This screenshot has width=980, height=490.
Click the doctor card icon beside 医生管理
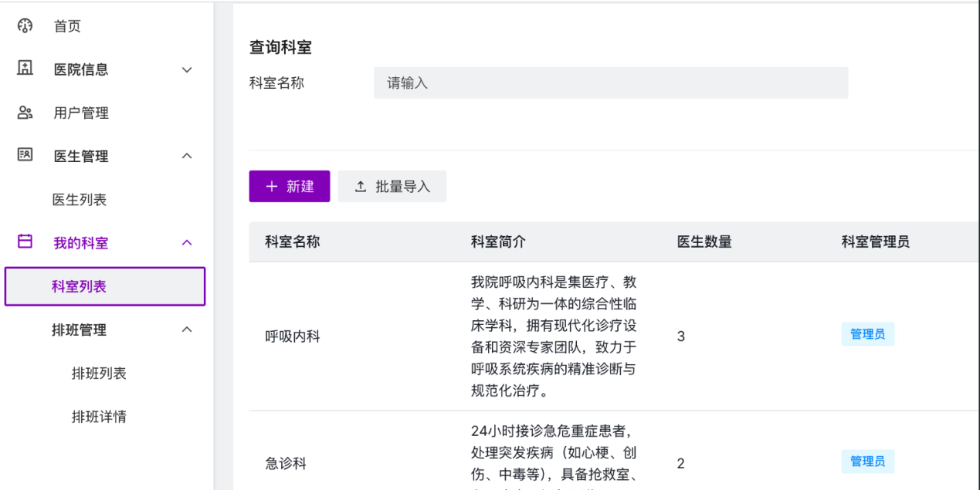pyautogui.click(x=25, y=155)
